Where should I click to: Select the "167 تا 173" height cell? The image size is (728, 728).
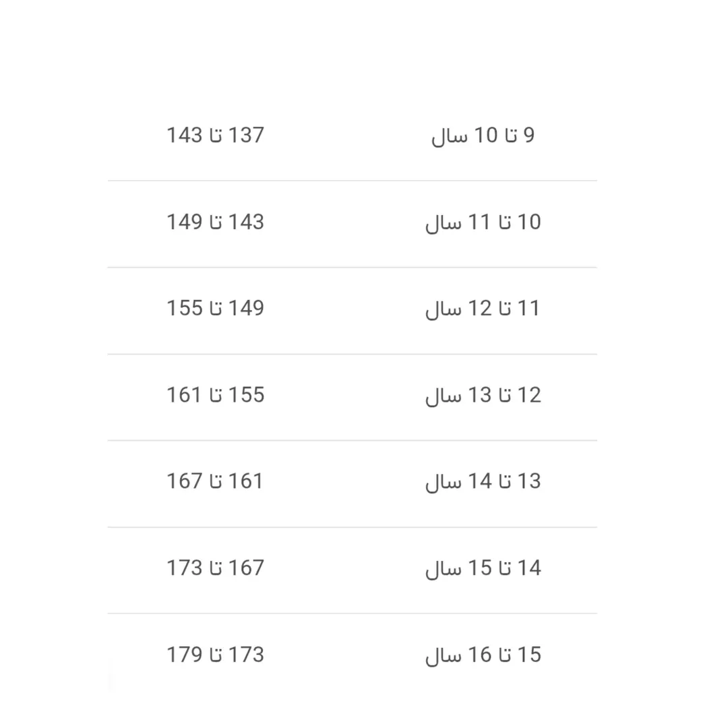tap(216, 568)
